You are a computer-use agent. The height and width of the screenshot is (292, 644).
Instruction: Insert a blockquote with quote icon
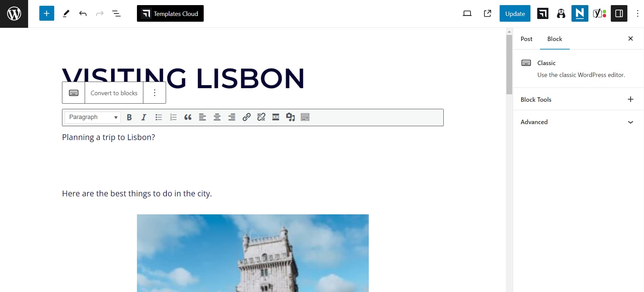(x=188, y=117)
